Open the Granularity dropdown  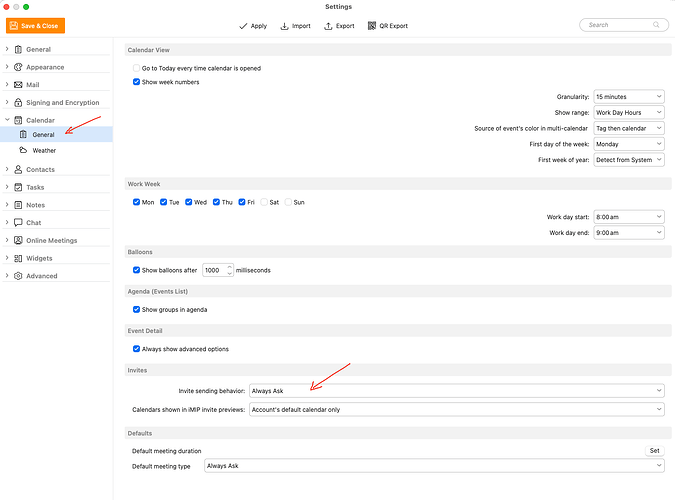pyautogui.click(x=628, y=97)
